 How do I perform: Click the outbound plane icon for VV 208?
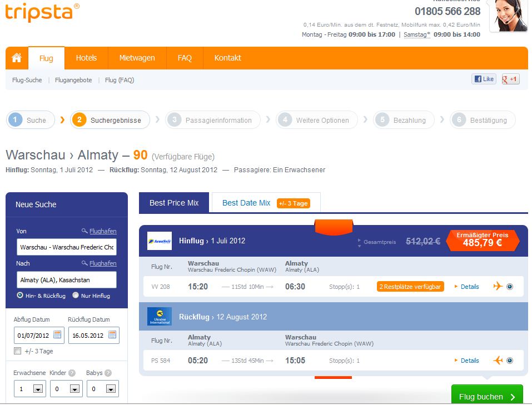click(x=498, y=286)
